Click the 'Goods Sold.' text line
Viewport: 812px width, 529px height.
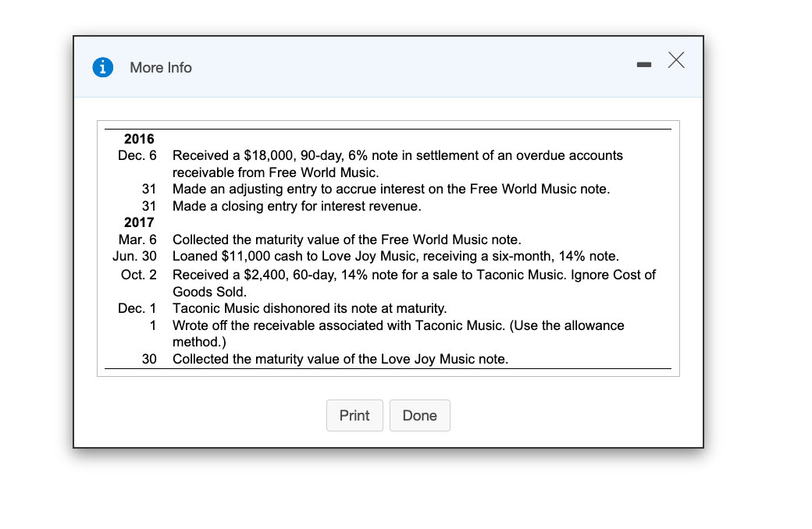(209, 292)
